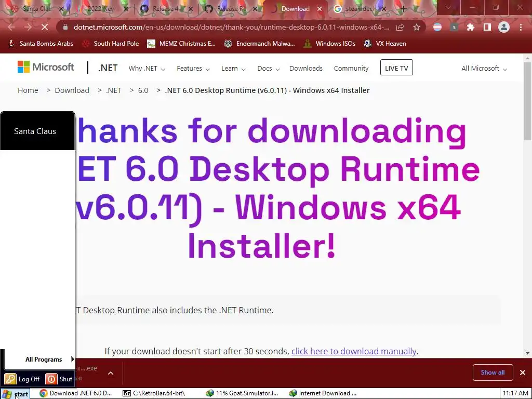Screen dimensions: 532x399
Task: Expand All Programs in start menu
Action: tap(49, 360)
